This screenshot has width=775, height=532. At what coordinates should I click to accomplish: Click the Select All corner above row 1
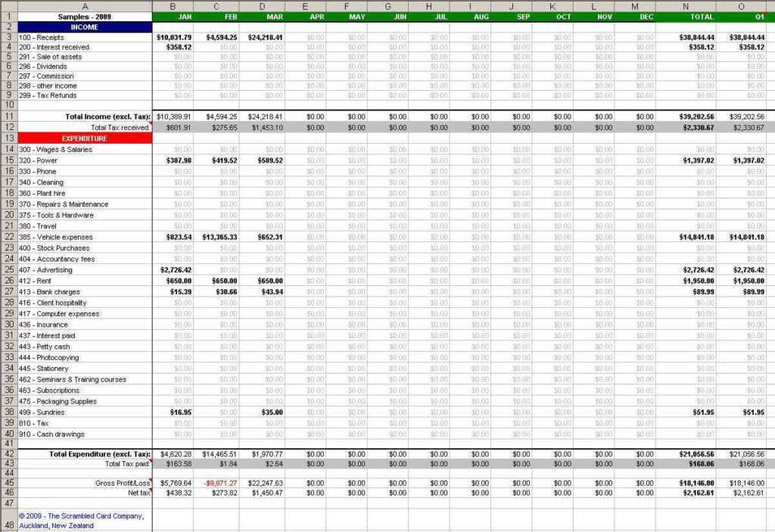(8, 6)
